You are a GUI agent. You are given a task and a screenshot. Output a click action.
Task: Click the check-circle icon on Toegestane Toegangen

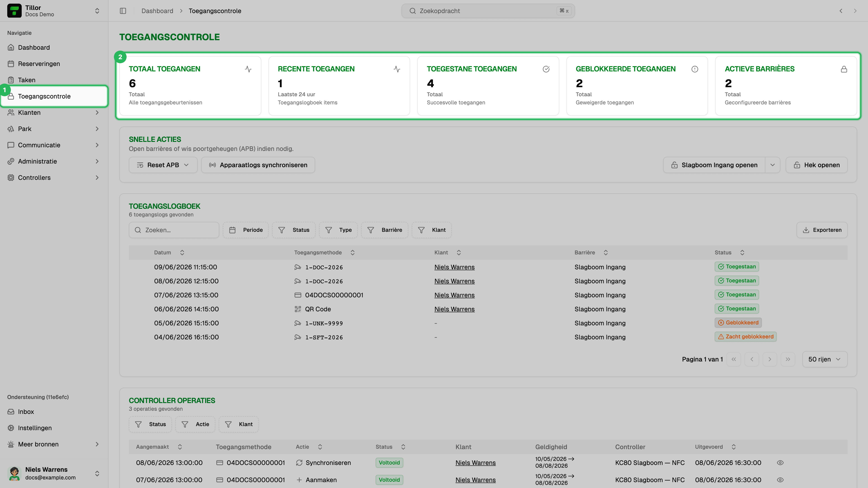point(546,69)
